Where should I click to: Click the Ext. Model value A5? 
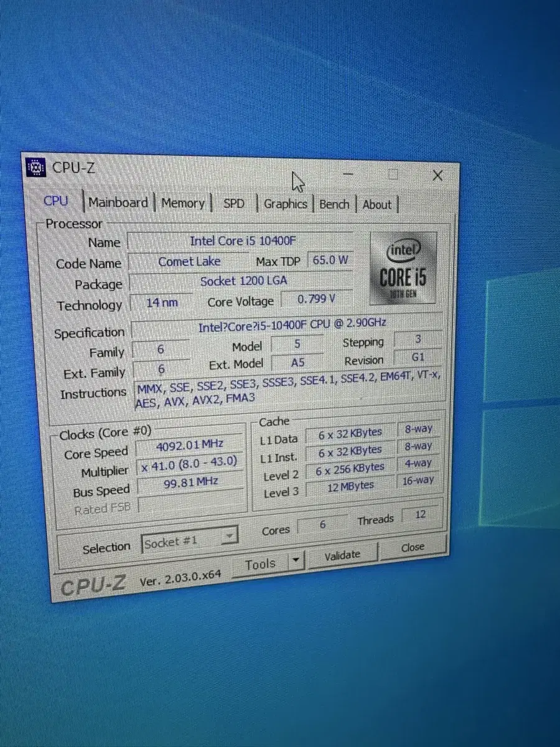(x=298, y=362)
